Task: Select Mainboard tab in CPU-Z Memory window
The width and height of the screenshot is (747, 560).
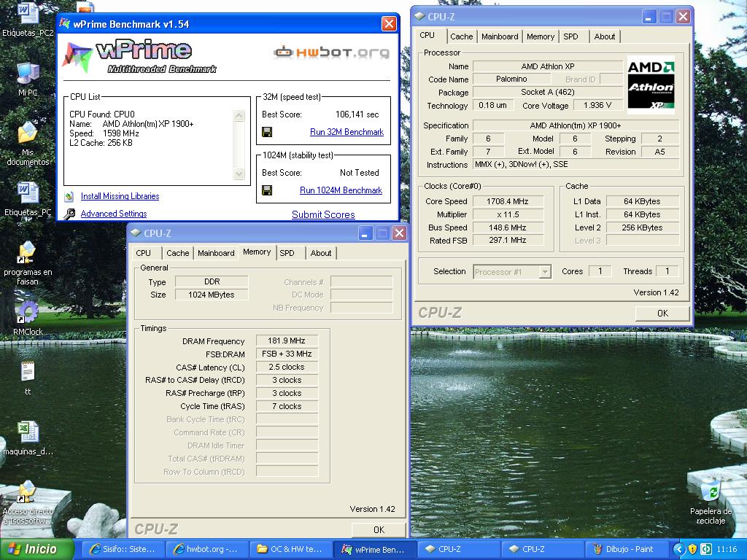Action: [x=216, y=253]
